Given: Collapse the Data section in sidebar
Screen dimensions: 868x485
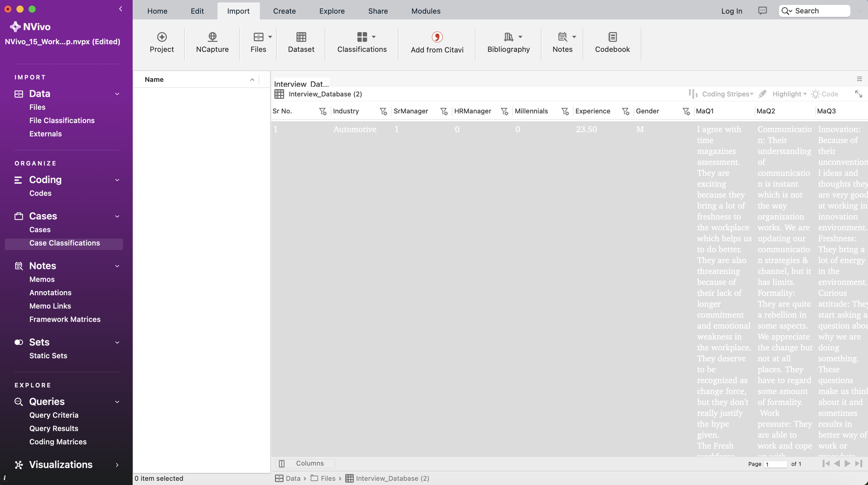Looking at the screenshot, I should coord(117,94).
